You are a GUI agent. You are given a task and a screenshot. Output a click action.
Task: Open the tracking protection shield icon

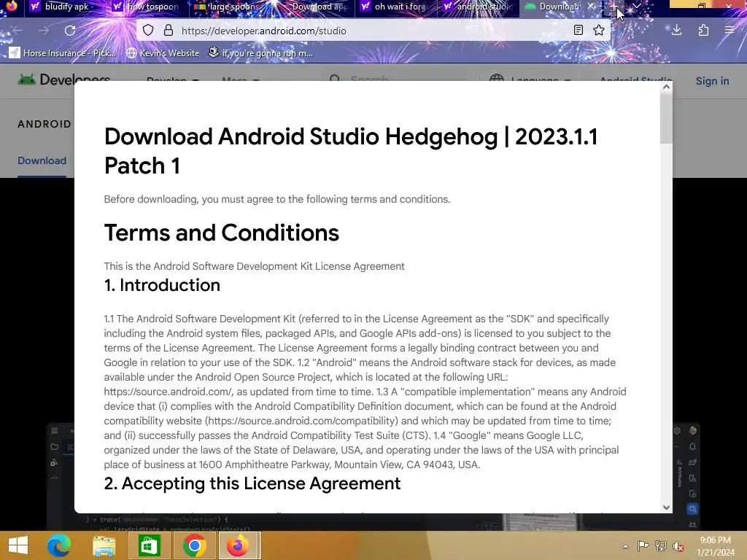point(148,31)
